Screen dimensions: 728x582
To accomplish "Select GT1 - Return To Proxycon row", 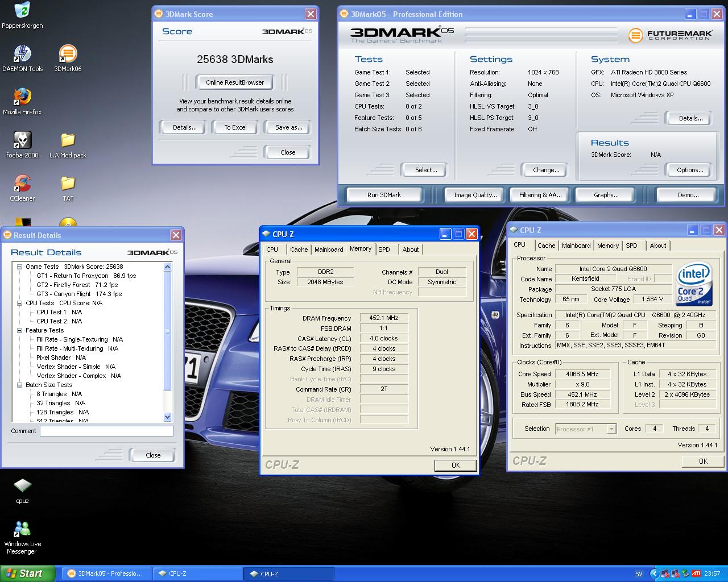I will [86, 276].
